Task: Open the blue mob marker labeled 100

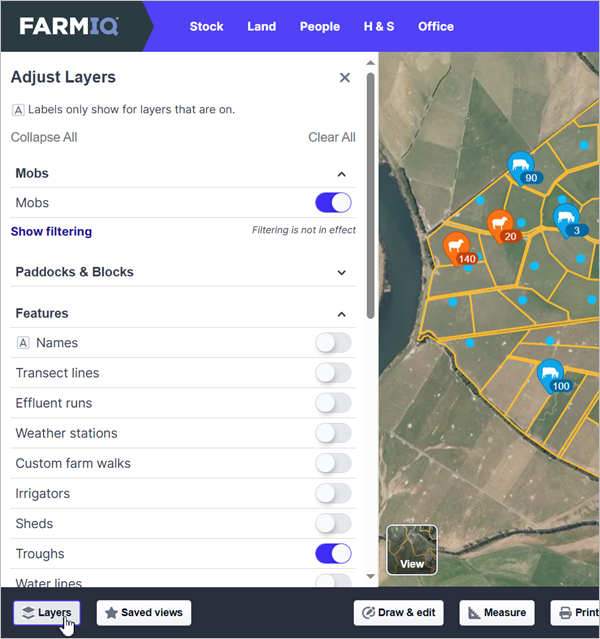Action: [549, 375]
